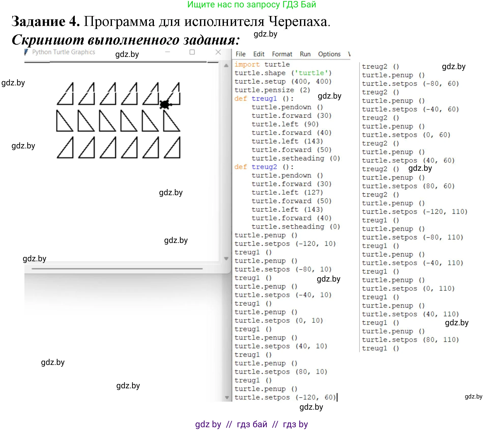Click the editor scroll down arrow
The width and height of the screenshot is (504, 430).
coord(227,397)
